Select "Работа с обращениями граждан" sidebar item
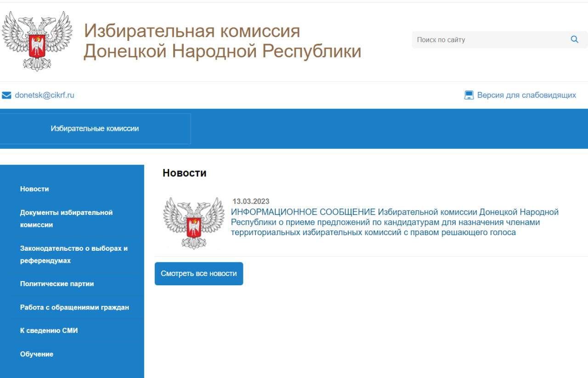Viewport: 588px width, 378px height. (74, 307)
